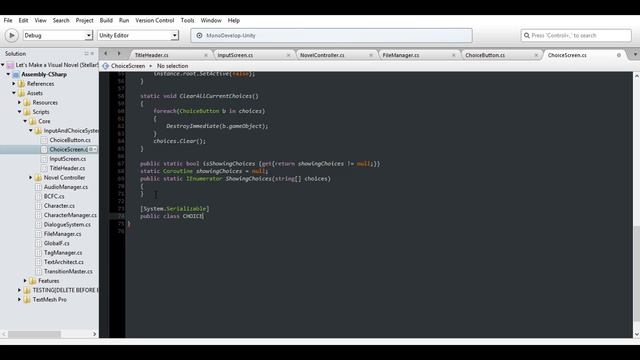Close the FileManager.cs tab
Image resolution: width=640 pixels, height=360 pixels.
(x=453, y=55)
